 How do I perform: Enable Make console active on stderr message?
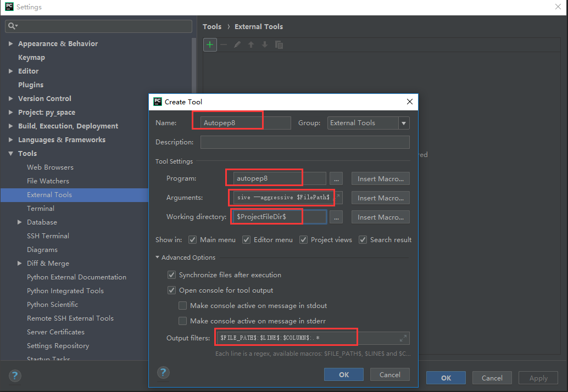[183, 321]
